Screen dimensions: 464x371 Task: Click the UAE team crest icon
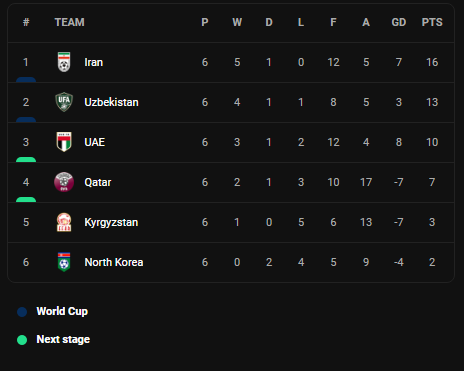tap(64, 142)
